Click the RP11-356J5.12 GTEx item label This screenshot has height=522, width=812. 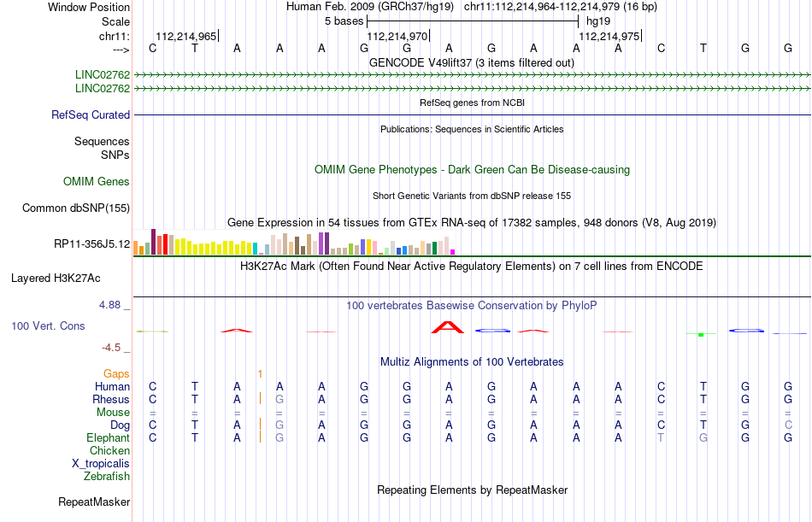pos(92,243)
